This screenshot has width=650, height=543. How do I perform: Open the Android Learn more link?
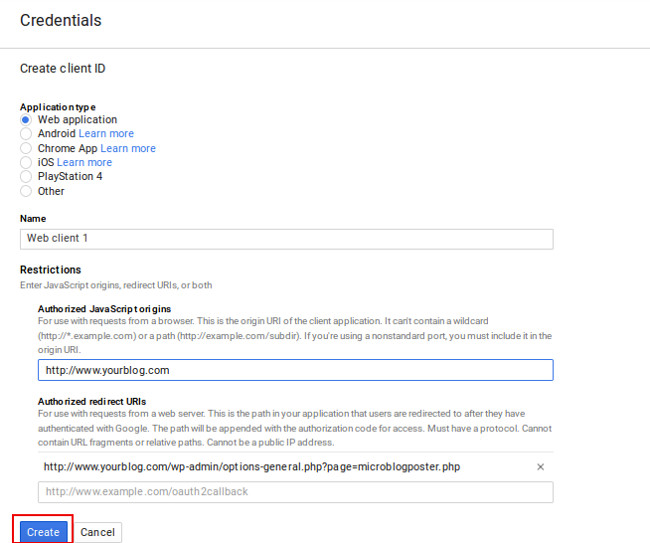pos(106,133)
